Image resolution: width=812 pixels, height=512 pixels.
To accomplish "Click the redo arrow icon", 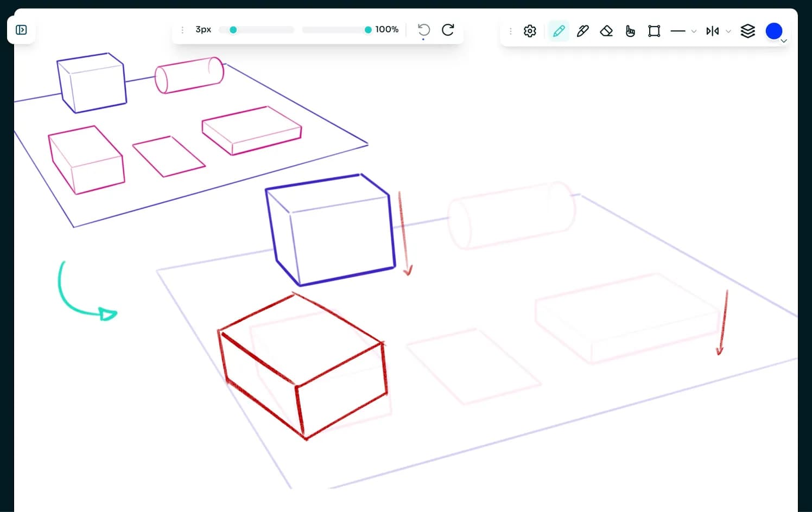I will [448, 30].
